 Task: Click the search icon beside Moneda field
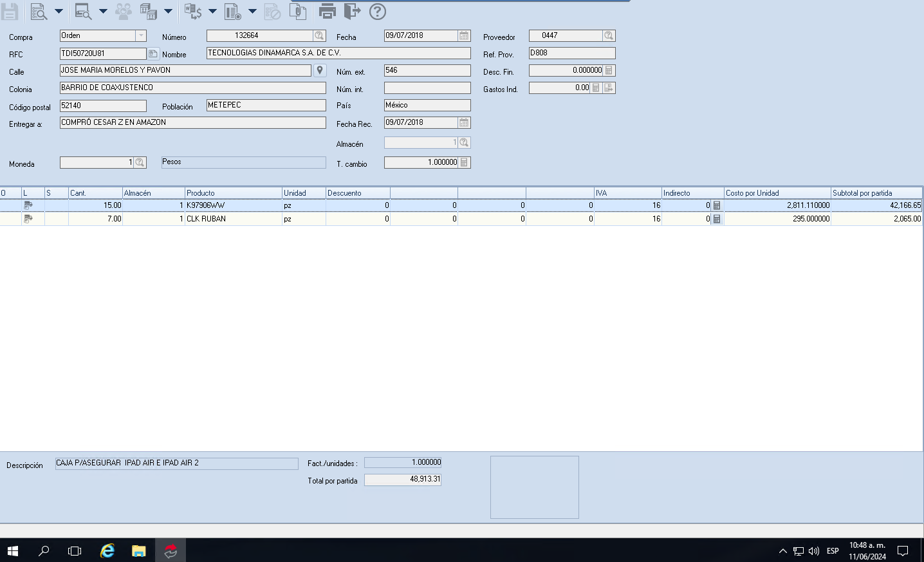click(140, 163)
